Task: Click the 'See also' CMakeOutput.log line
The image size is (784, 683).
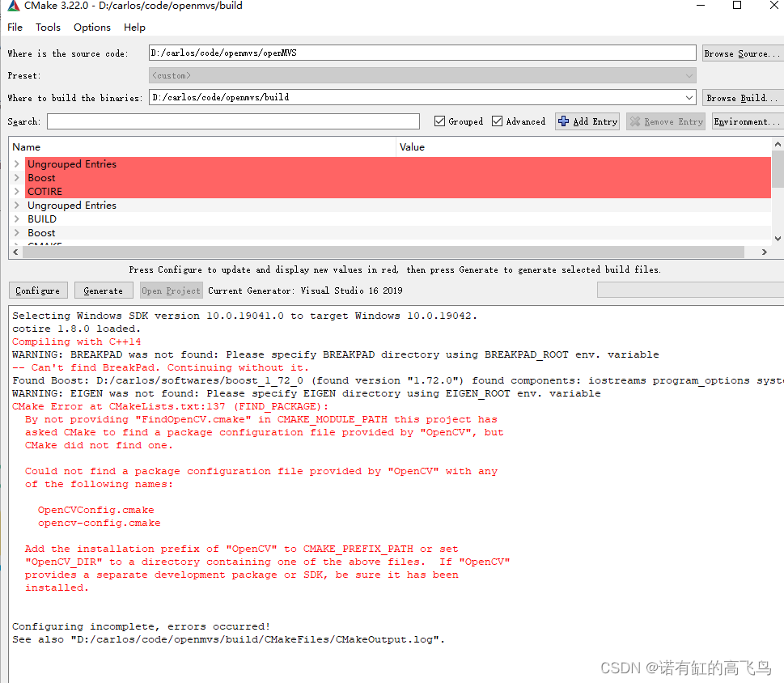Action: point(228,639)
